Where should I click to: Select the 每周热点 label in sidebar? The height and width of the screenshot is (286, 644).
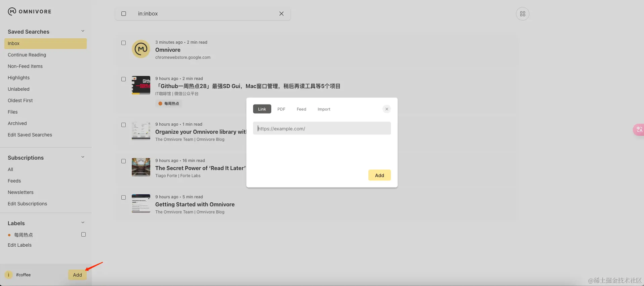coord(23,235)
